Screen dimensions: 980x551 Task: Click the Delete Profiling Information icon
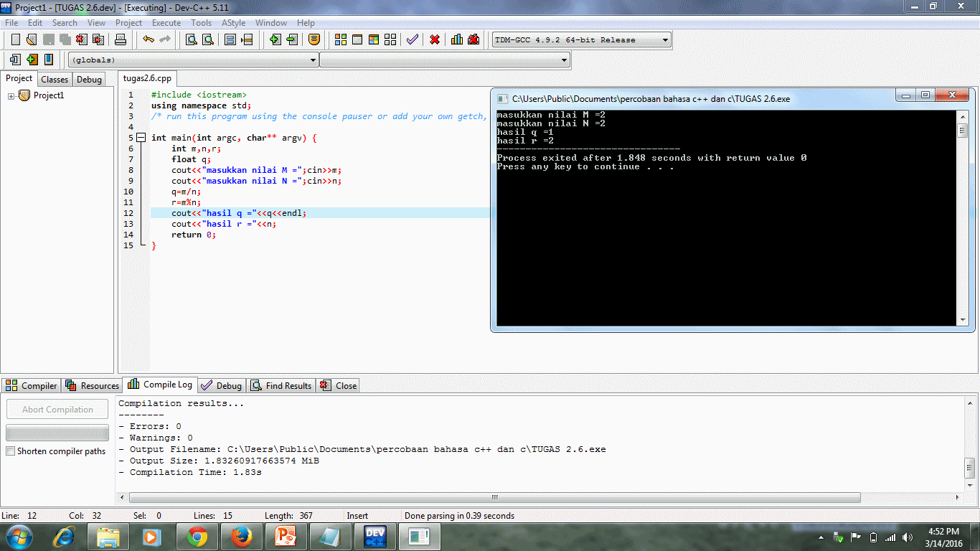point(473,39)
